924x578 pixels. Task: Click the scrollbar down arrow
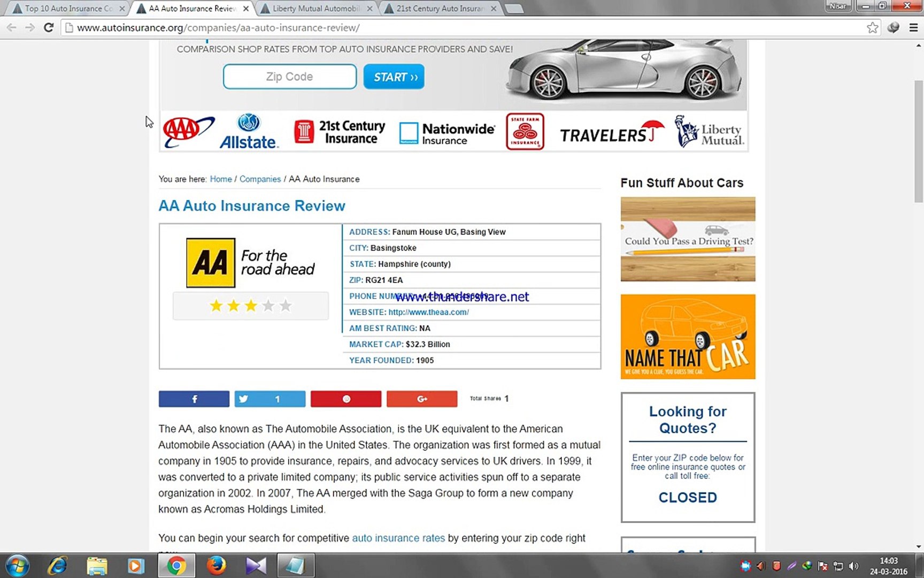tap(919, 547)
